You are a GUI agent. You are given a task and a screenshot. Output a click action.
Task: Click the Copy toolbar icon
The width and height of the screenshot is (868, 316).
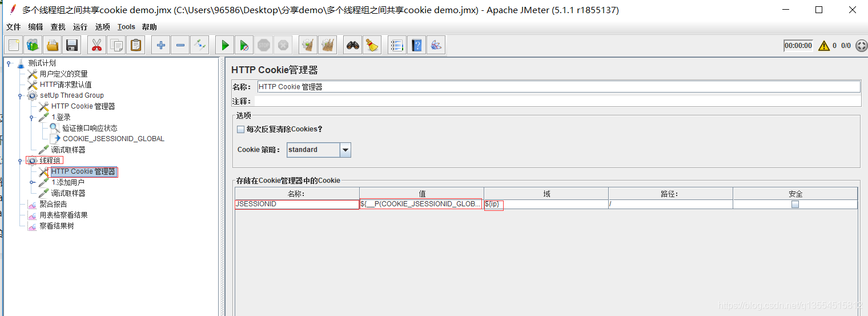[x=116, y=45]
